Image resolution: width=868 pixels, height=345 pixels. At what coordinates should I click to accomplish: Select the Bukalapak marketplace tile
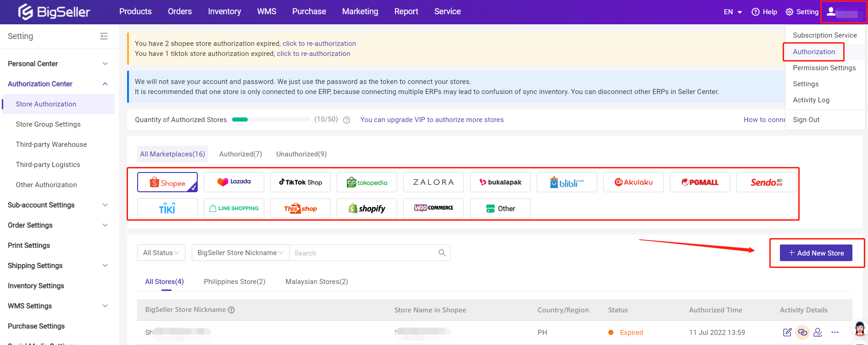pos(501,182)
